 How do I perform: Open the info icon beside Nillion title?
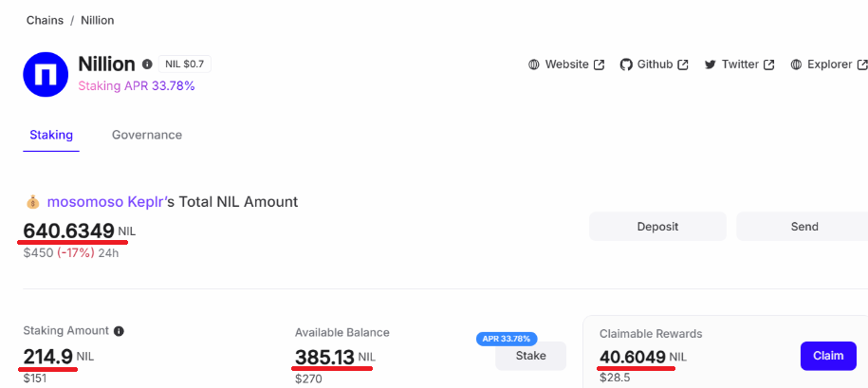[x=147, y=65]
